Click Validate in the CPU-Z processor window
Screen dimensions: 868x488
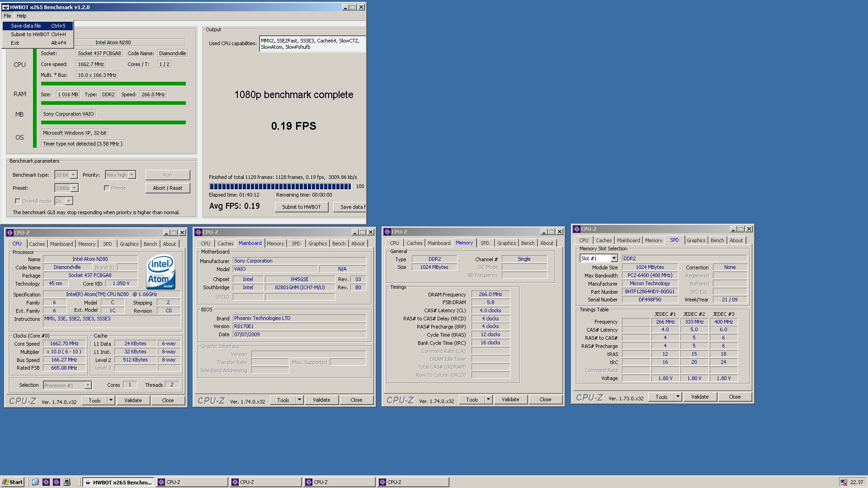click(133, 400)
